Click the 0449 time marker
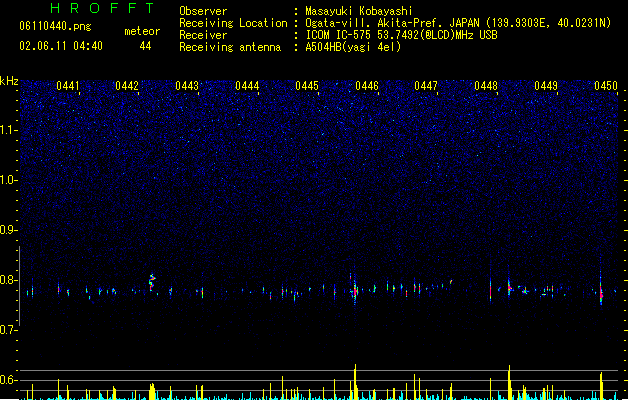 (x=546, y=86)
